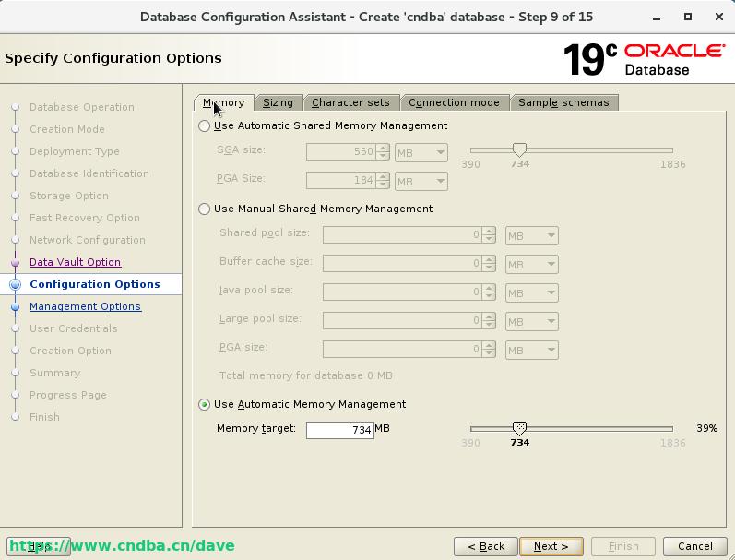Switch to the Memory tab
735x560 pixels.
coord(224,102)
